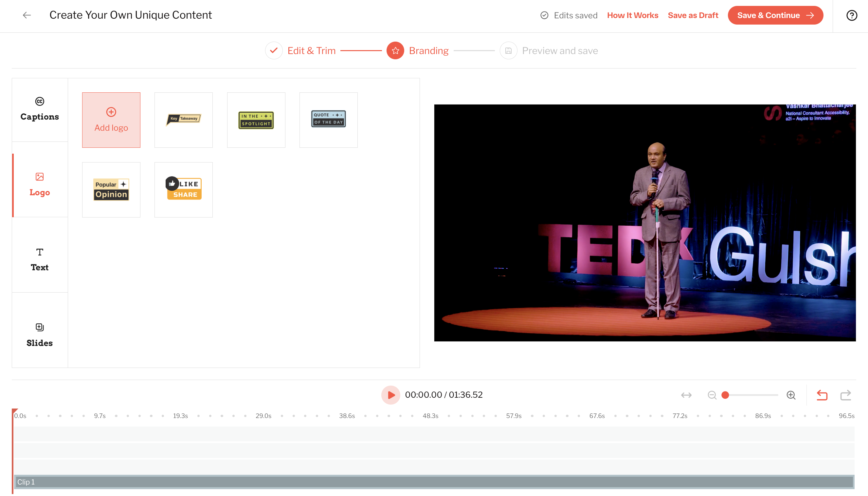This screenshot has width=868, height=496.
Task: Choose the Key Takeaway logo sticker
Action: tap(184, 120)
